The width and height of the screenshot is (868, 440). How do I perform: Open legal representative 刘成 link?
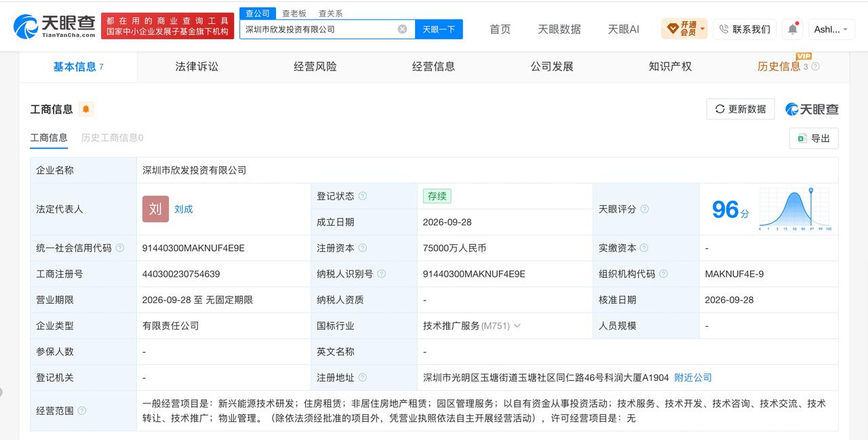click(x=184, y=209)
